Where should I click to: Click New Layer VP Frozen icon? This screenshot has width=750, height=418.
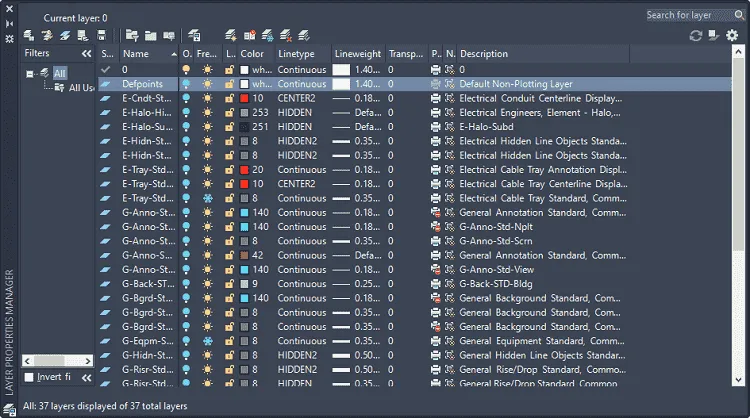(267, 35)
